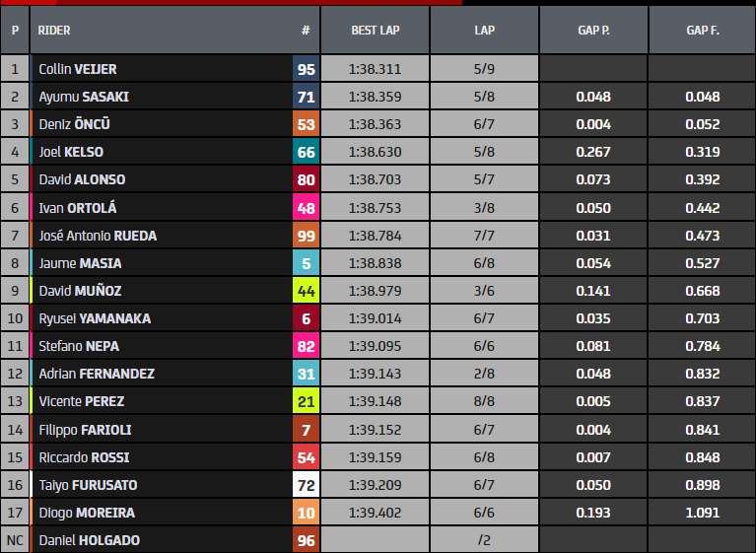Select rider Ayumu Sasaki
Viewport: 756px width, 553px height.
[x=84, y=97]
